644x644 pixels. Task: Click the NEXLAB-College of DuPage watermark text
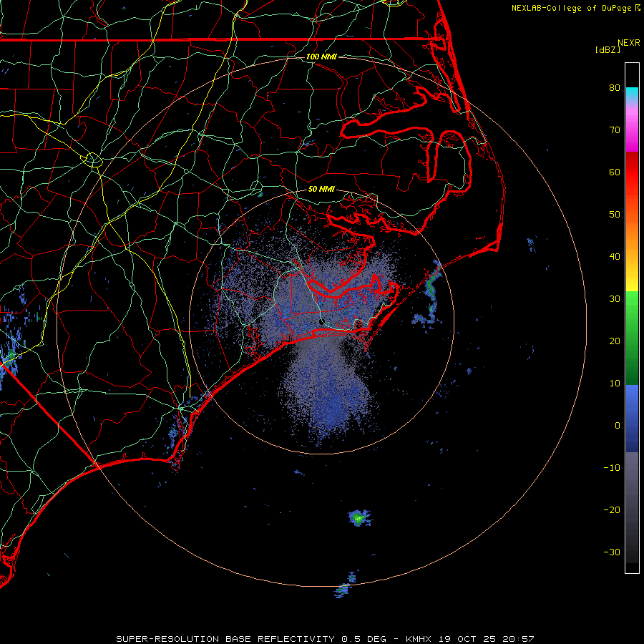pyautogui.click(x=575, y=8)
